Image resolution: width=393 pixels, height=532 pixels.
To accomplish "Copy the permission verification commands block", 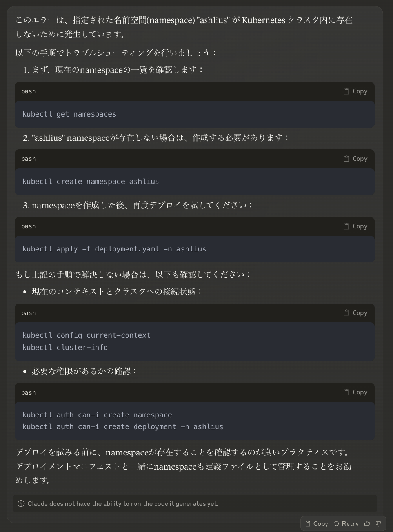I will click(x=355, y=392).
